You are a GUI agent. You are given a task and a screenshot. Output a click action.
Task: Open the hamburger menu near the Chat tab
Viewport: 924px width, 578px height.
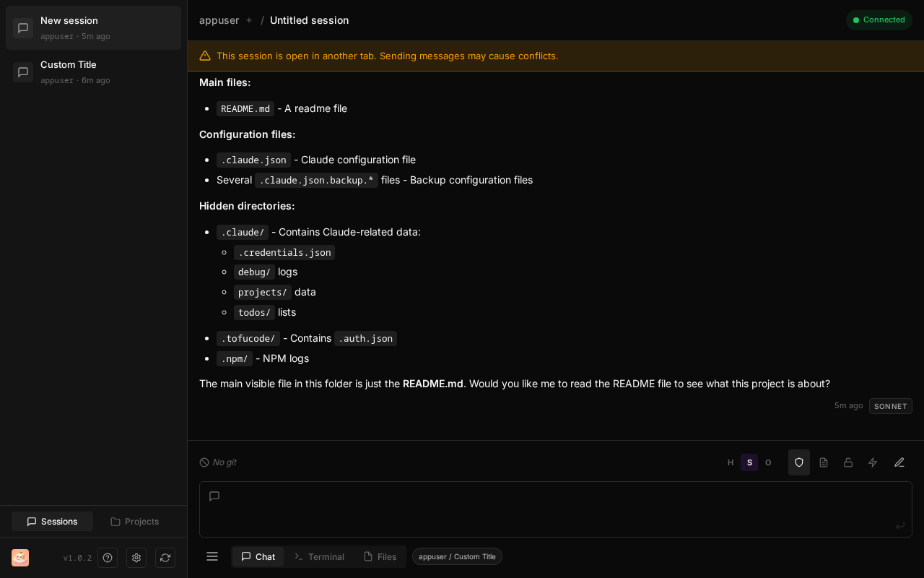pos(212,556)
